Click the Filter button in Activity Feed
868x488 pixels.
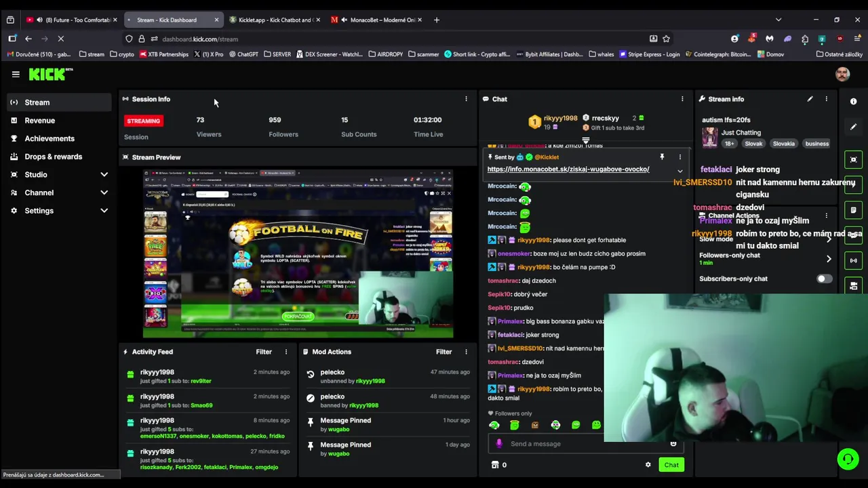(264, 352)
